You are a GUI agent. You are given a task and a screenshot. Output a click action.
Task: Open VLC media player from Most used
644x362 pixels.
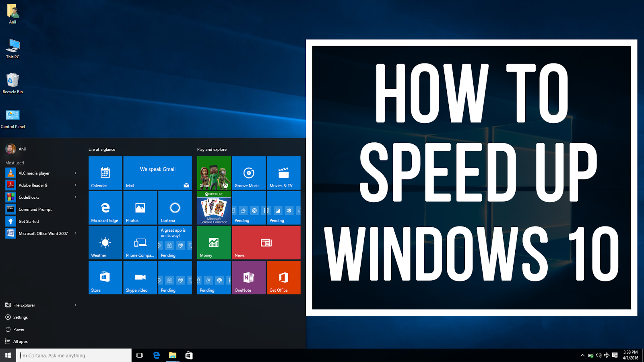pyautogui.click(x=41, y=173)
